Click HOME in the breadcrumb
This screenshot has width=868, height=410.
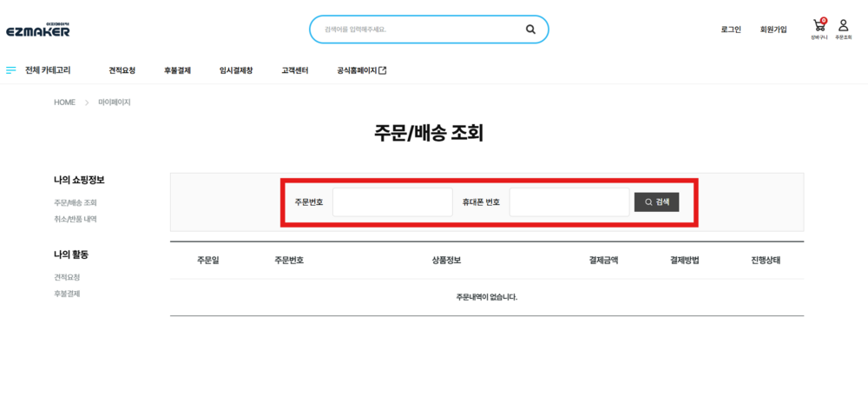(x=64, y=102)
